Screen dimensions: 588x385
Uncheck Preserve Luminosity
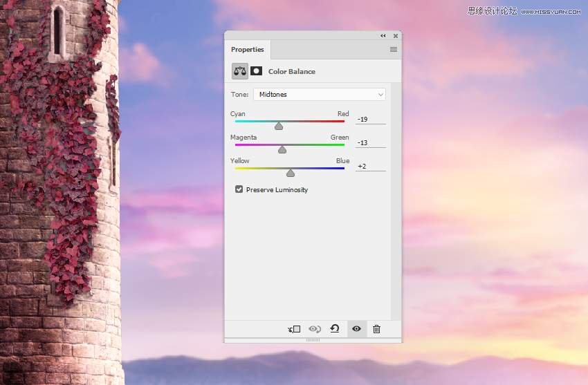239,189
